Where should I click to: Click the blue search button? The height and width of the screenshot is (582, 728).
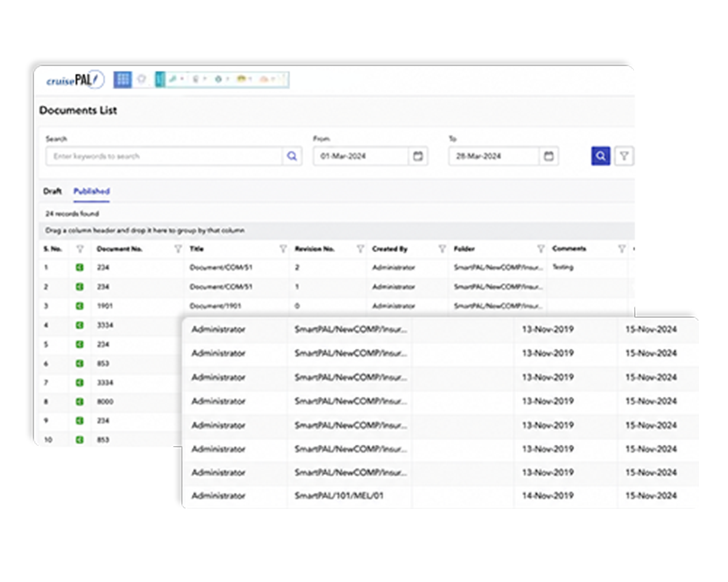(x=600, y=156)
